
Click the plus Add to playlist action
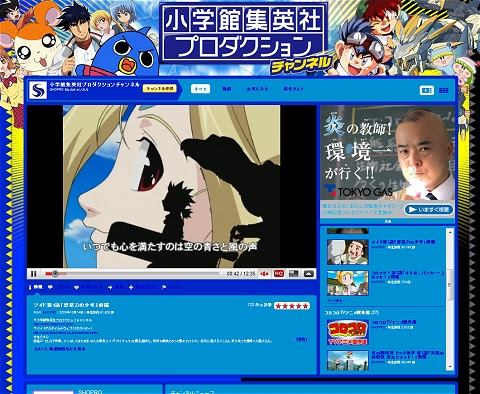click(x=142, y=287)
